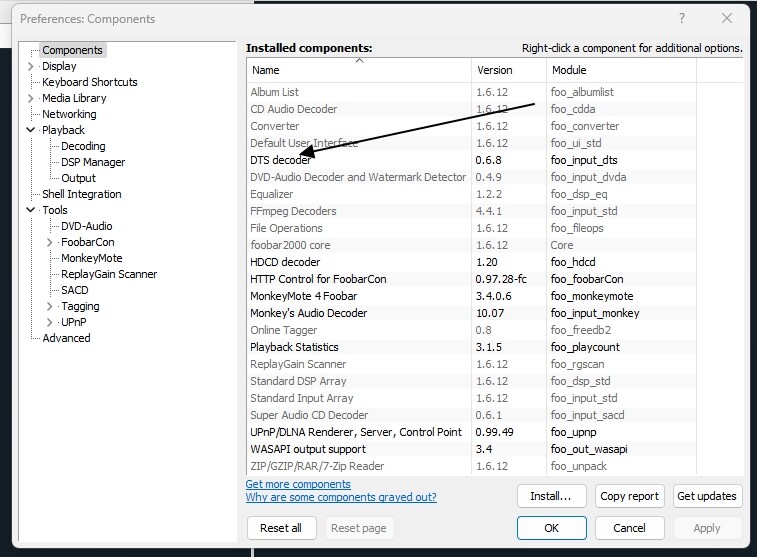The width and height of the screenshot is (757, 557).
Task: Expand the Media Library tree node
Action: 31,98
